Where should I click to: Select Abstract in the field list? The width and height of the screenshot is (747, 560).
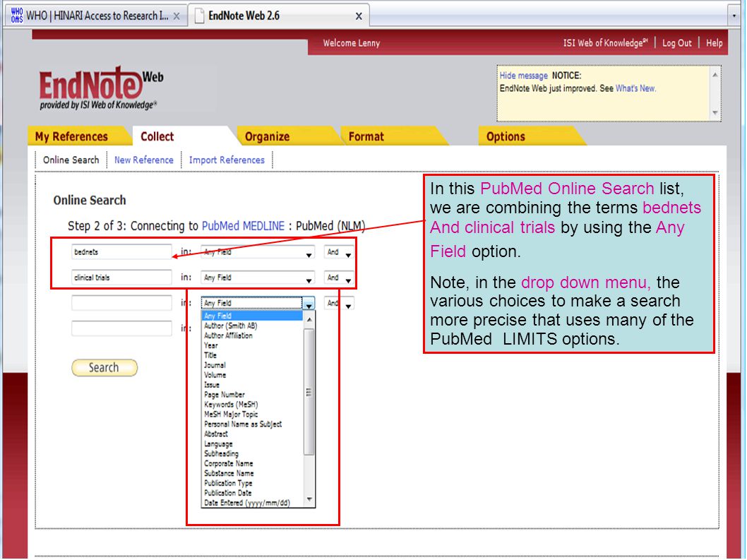pyautogui.click(x=253, y=434)
